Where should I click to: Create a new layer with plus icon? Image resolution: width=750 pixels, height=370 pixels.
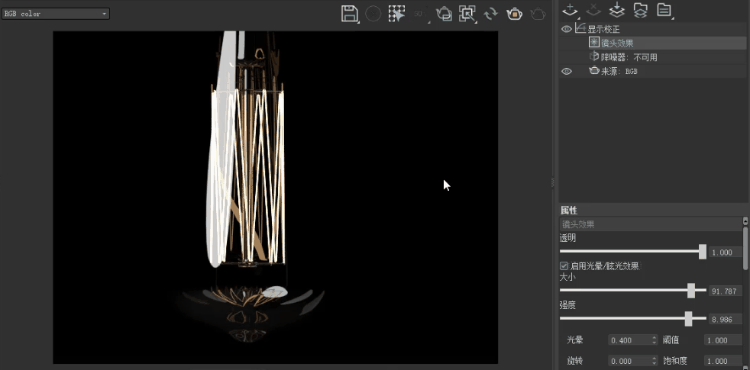[x=570, y=10]
